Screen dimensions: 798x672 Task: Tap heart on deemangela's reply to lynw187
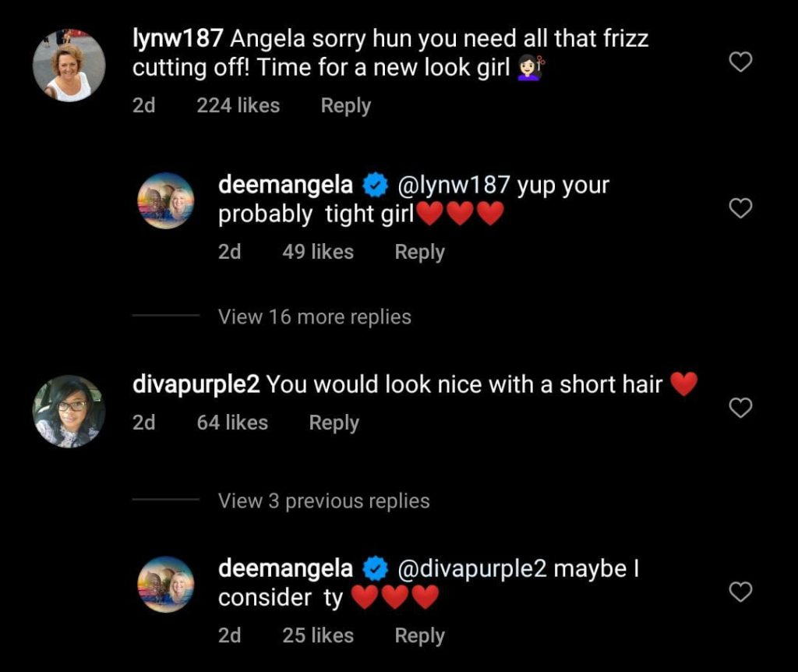pyautogui.click(x=740, y=208)
